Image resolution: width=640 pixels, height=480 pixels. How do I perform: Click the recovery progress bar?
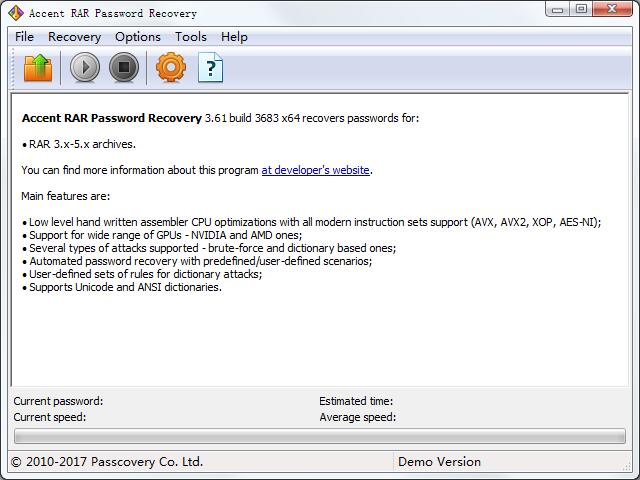pos(320,436)
